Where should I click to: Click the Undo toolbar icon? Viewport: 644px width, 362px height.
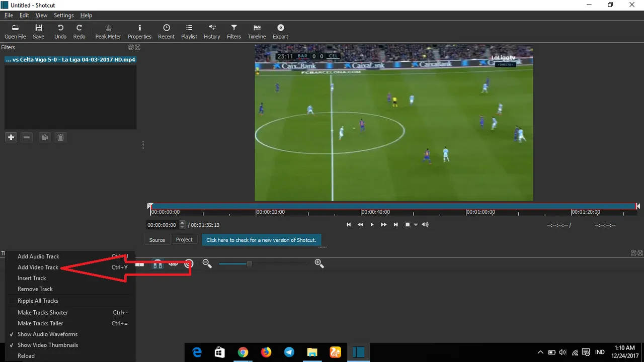pos(60,32)
